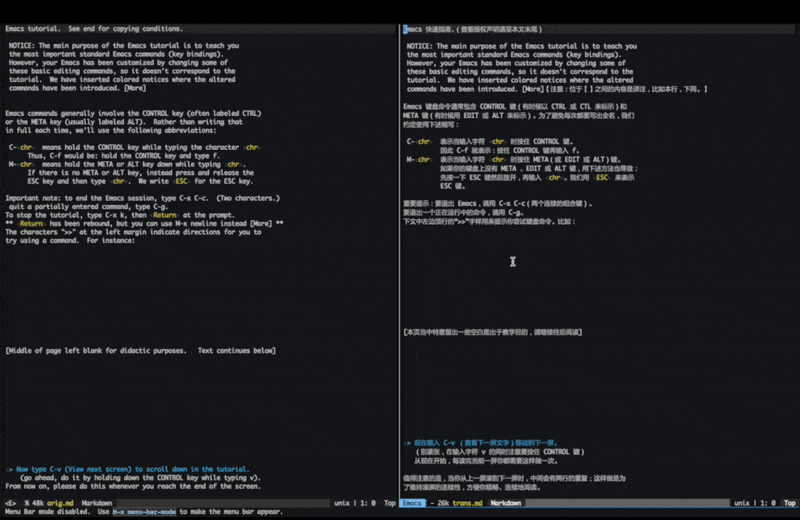
Task: Click the Top scroll indicator for orig.md
Action: coord(390,503)
